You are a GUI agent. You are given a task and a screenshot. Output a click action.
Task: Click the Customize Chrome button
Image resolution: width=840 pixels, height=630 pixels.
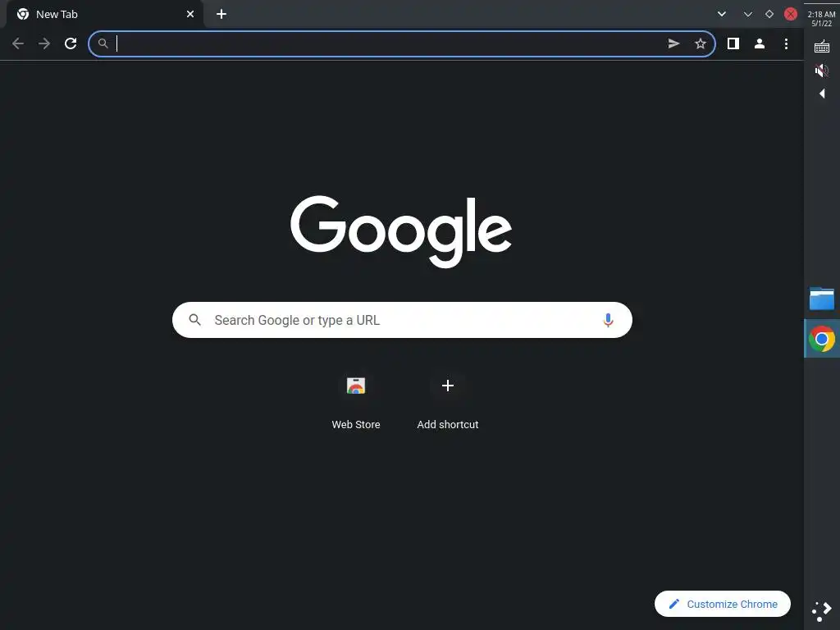click(723, 604)
